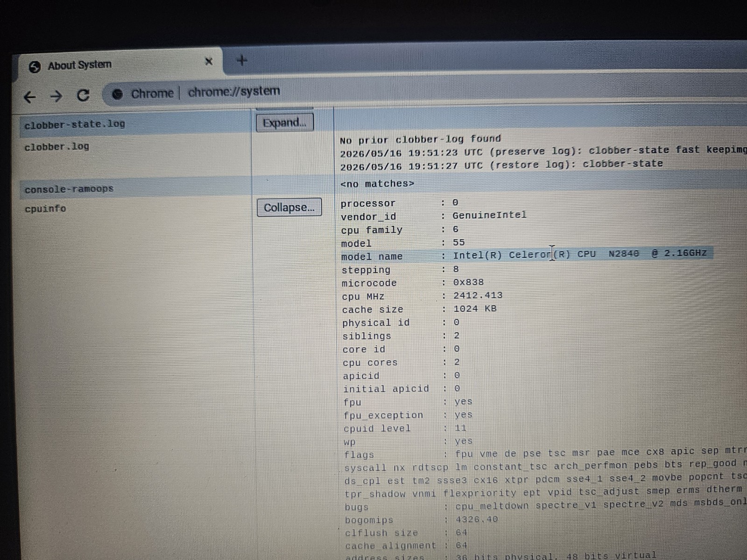
Task: Click the cpuid level label
Action: click(x=377, y=428)
